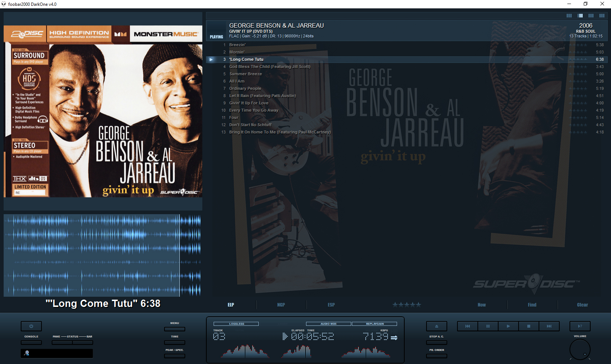Click the rating stars for Four
The width and height of the screenshot is (611, 364).
click(578, 117)
